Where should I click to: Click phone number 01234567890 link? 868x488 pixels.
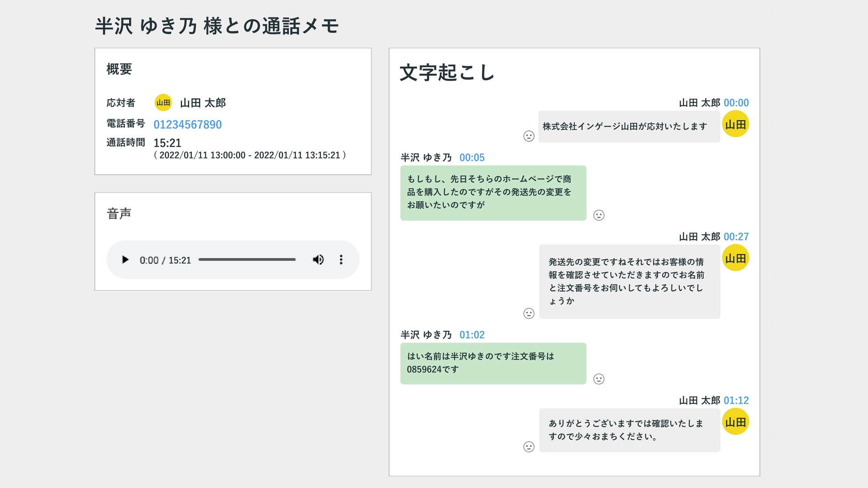[x=187, y=125]
